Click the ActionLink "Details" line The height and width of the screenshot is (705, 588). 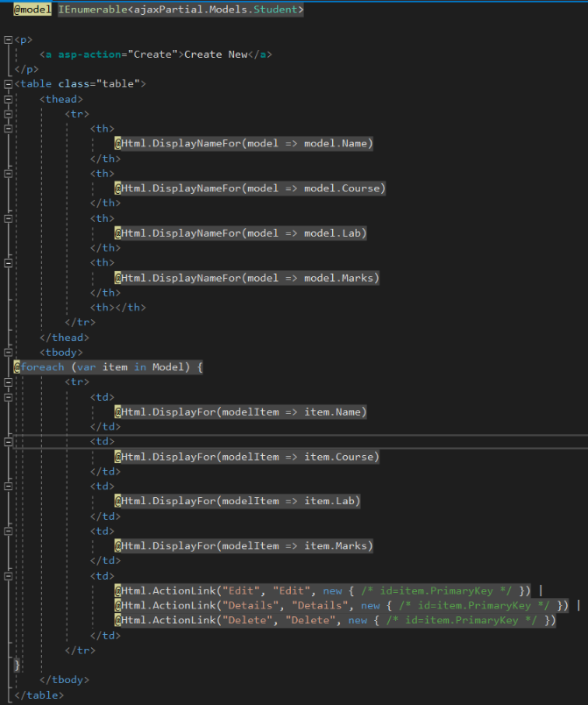point(342,606)
